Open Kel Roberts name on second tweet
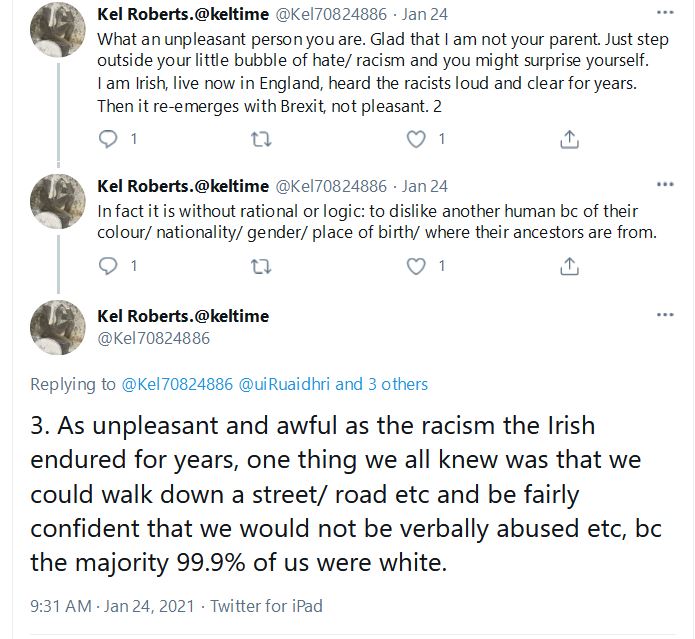 183,186
